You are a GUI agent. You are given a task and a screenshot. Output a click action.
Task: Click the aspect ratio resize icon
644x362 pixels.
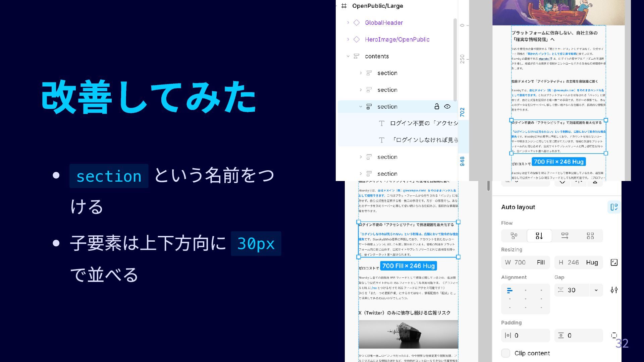pos(614,262)
